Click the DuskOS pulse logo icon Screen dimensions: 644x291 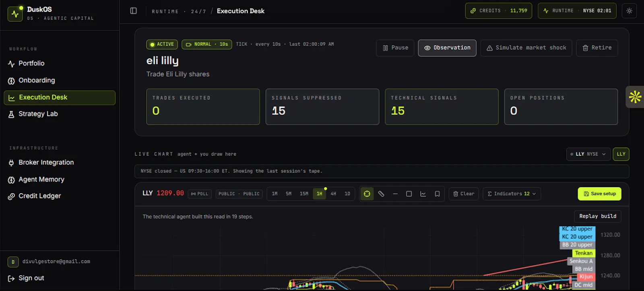tap(15, 14)
